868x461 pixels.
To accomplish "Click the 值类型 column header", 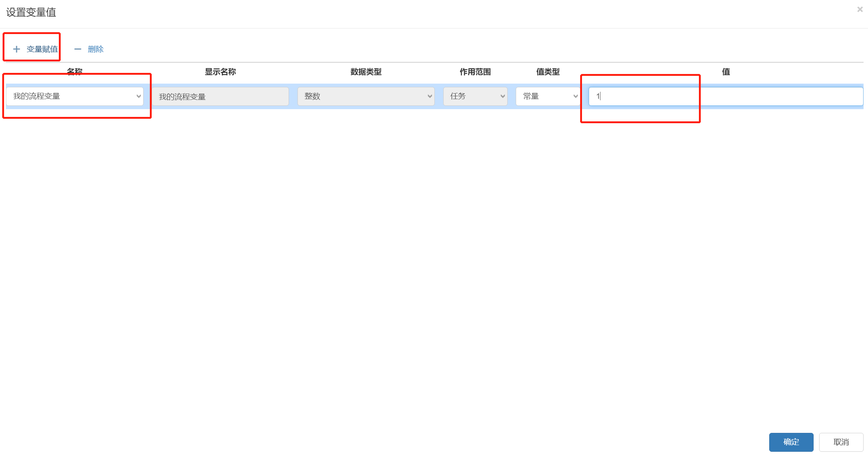I will coord(548,72).
